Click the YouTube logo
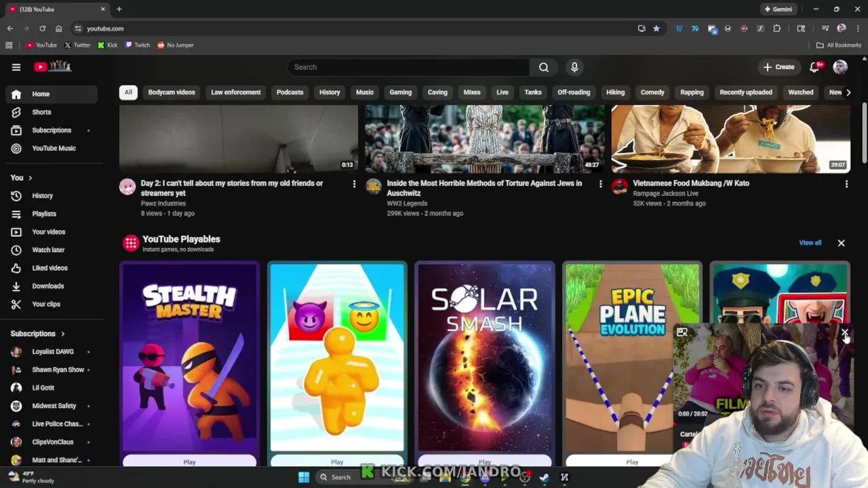868x488 pixels. 53,66
